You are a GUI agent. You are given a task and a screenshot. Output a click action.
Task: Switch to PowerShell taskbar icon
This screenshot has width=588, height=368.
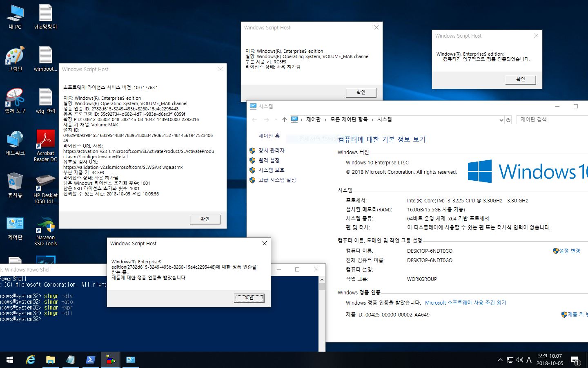[x=90, y=360]
